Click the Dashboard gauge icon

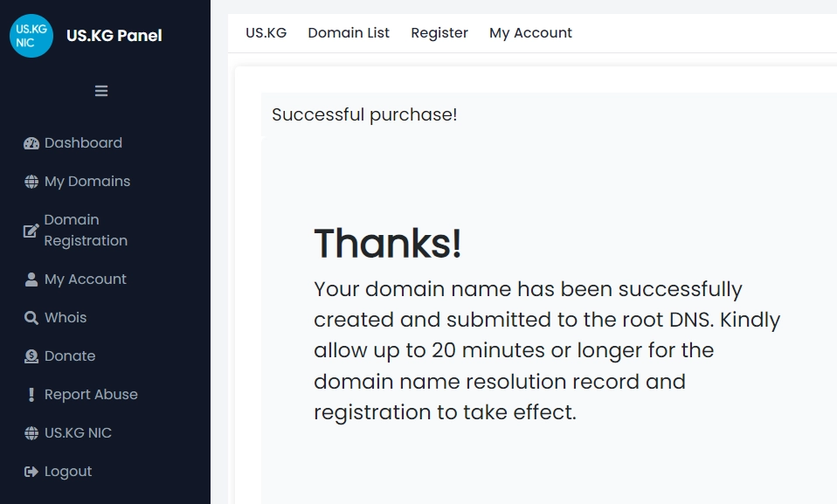click(x=31, y=143)
